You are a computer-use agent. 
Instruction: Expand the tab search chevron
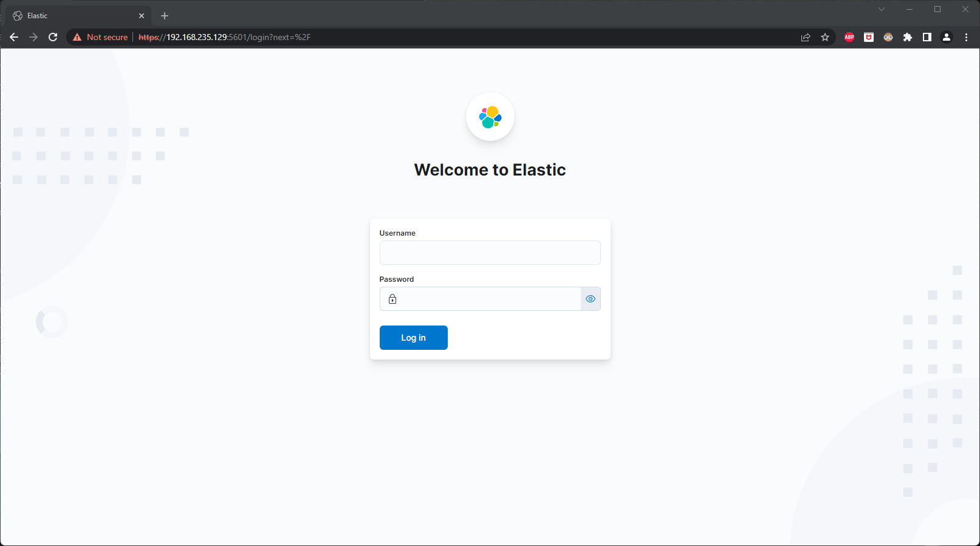pyautogui.click(x=881, y=9)
